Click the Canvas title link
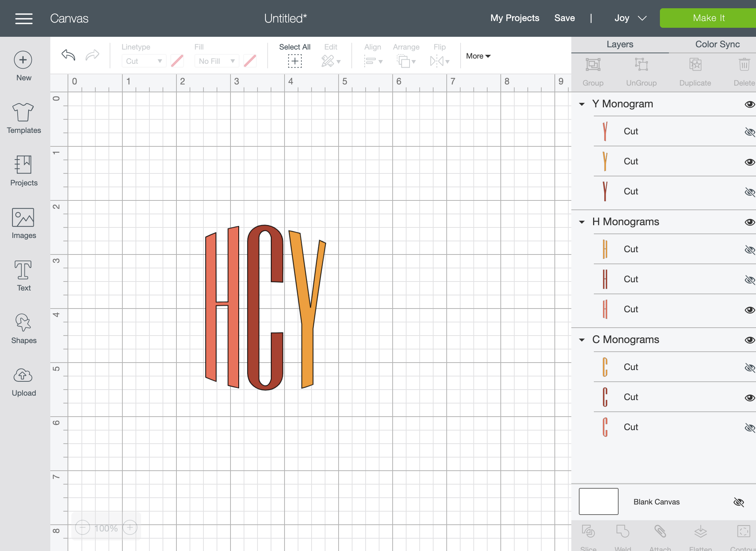 (x=69, y=18)
